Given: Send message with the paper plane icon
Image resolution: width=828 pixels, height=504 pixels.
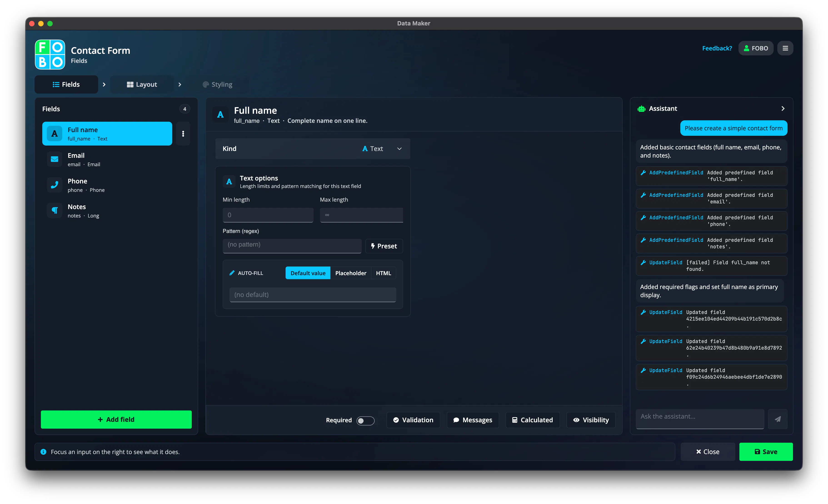Looking at the screenshot, I should [x=778, y=419].
